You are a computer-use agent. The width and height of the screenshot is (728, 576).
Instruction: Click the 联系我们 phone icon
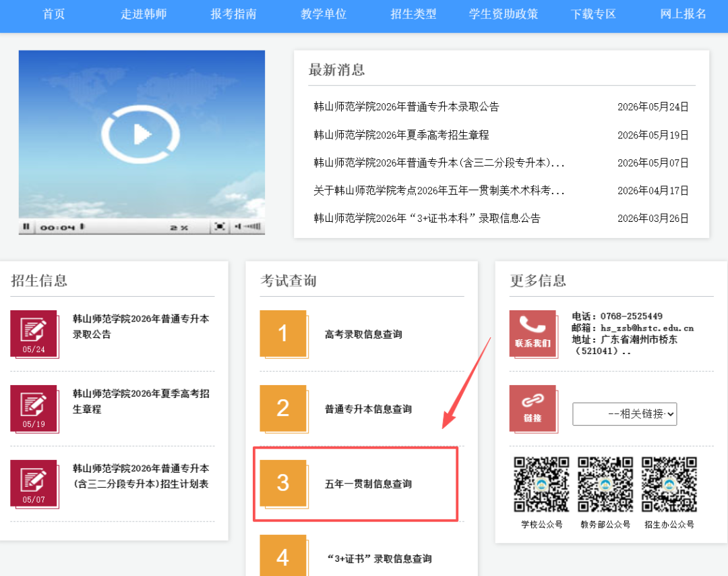533,333
